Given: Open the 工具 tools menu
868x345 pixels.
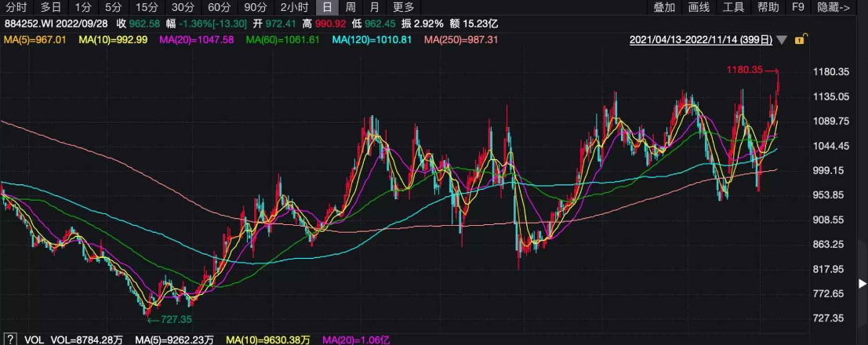Looking at the screenshot, I should [733, 7].
